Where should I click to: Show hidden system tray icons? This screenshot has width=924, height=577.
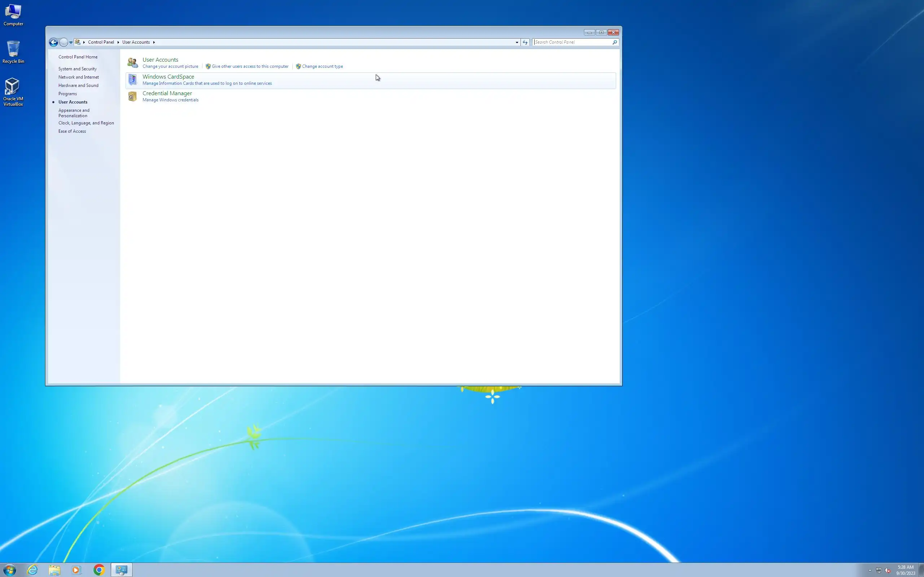pyautogui.click(x=870, y=570)
